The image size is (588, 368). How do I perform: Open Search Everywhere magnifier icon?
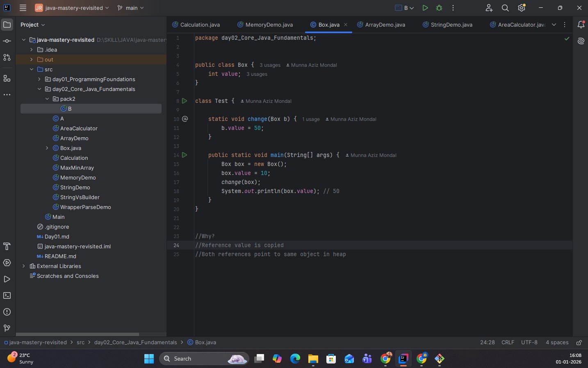pos(505,8)
